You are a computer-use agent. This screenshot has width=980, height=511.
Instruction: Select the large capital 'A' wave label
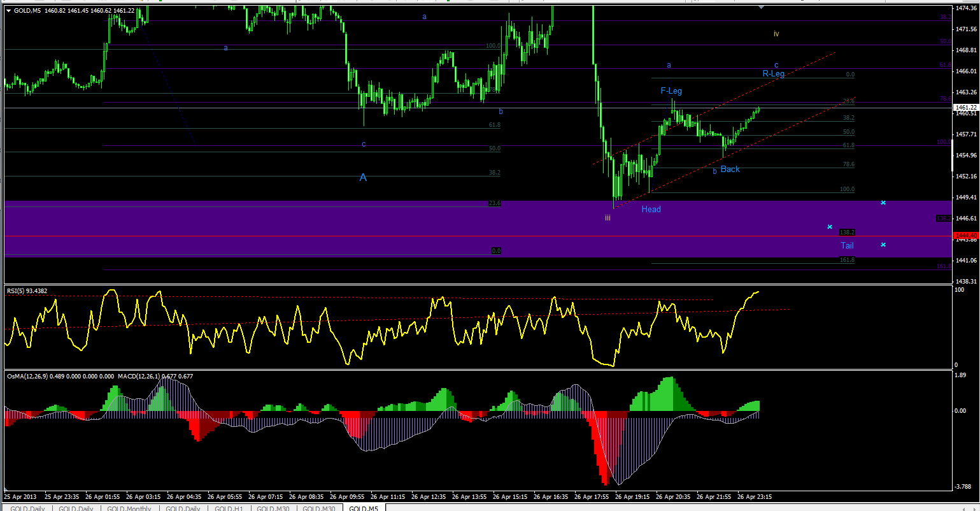(363, 178)
